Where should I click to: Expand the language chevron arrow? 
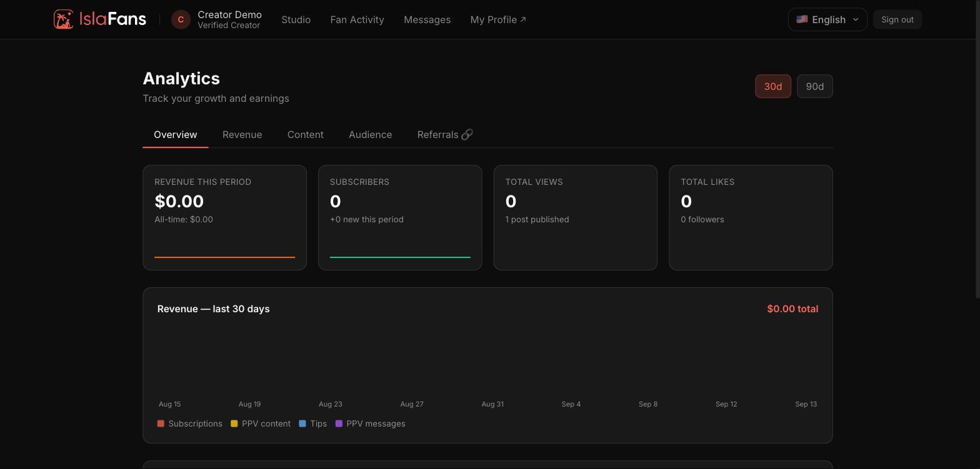tap(856, 19)
